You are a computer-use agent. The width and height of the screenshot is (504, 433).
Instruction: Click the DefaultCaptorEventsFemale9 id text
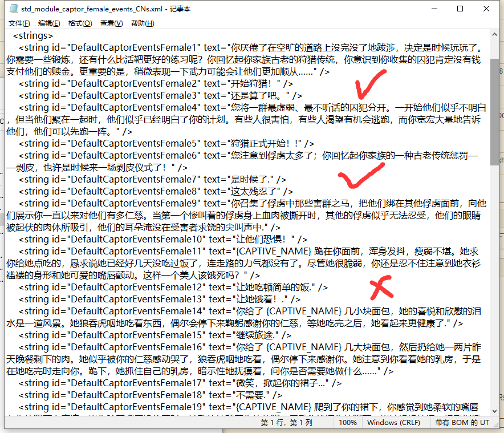pos(133,203)
